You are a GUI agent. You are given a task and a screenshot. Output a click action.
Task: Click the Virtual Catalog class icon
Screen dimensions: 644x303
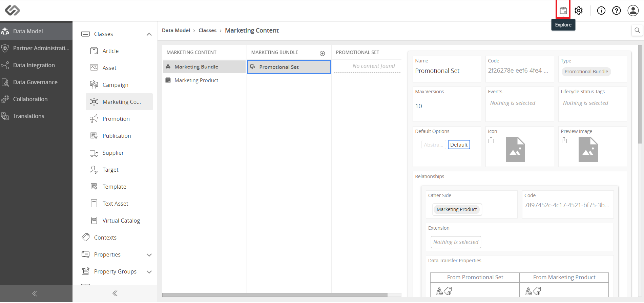pos(94,221)
